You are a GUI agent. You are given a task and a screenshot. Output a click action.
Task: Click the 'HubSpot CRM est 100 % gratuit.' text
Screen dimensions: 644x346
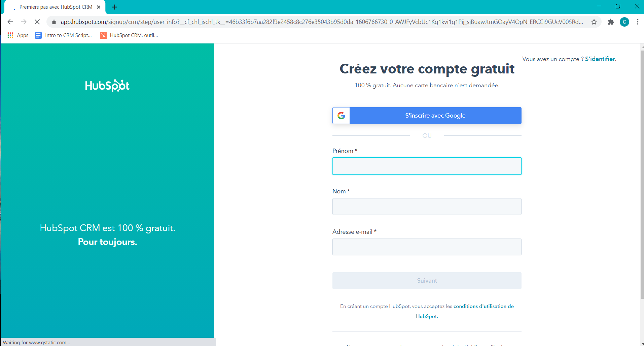coord(108,228)
